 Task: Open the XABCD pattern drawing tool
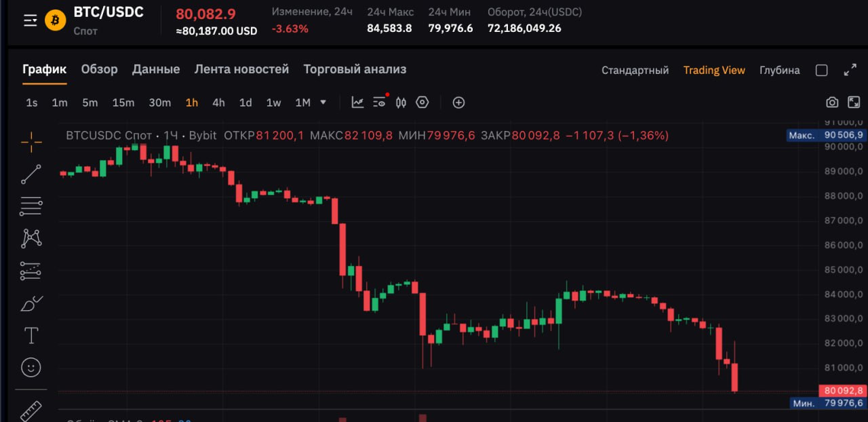click(x=31, y=237)
